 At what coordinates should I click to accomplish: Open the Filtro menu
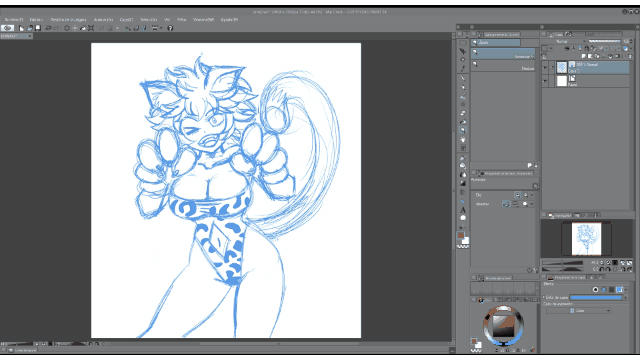click(181, 19)
